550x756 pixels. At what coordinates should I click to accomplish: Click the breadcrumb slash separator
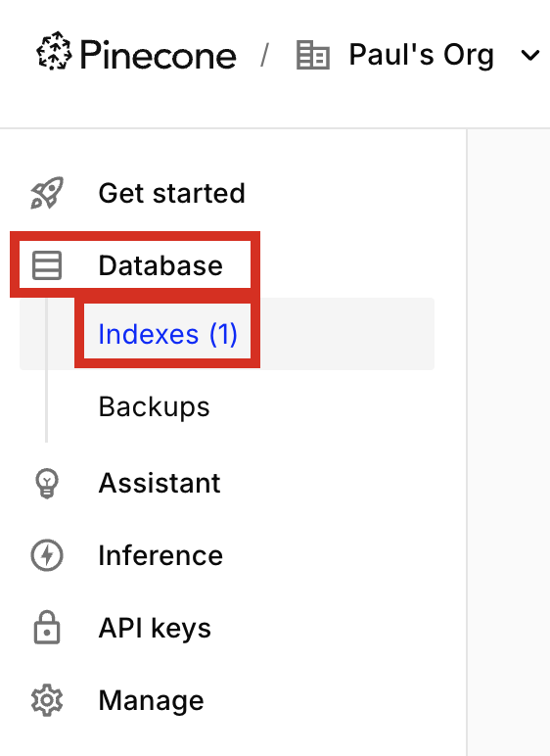point(264,55)
